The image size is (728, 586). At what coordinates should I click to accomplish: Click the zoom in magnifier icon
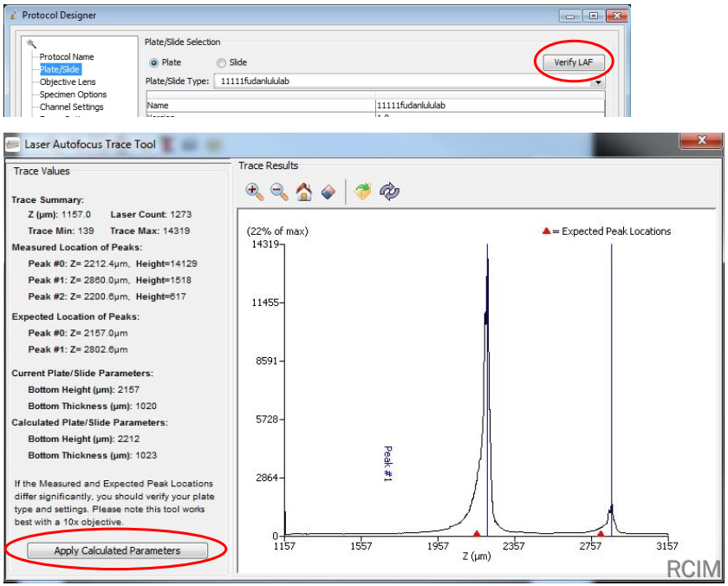coord(255,192)
